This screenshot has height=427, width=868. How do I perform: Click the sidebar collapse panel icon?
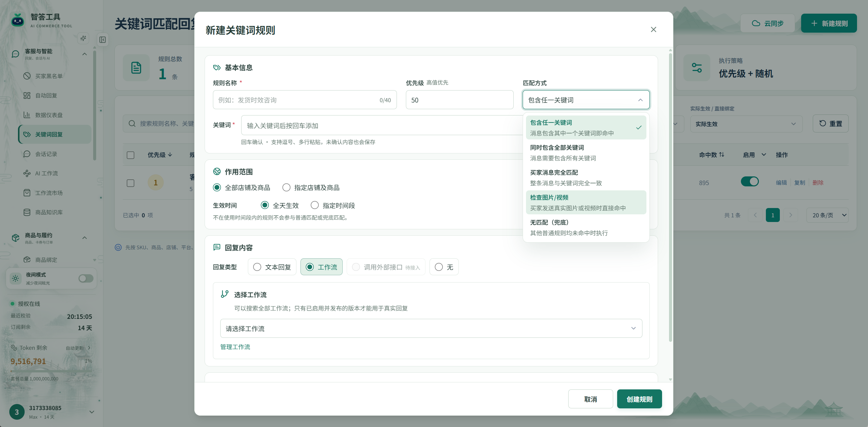click(x=103, y=40)
